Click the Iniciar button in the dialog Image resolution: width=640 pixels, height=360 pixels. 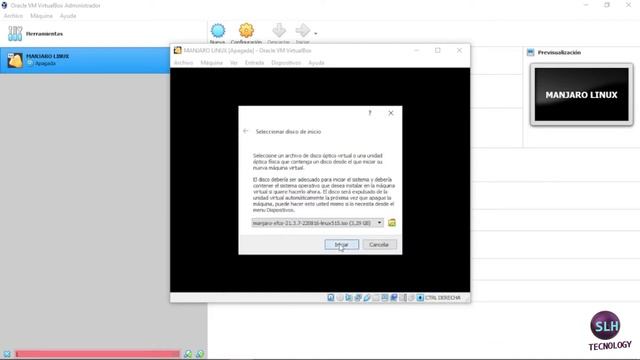tap(342, 244)
